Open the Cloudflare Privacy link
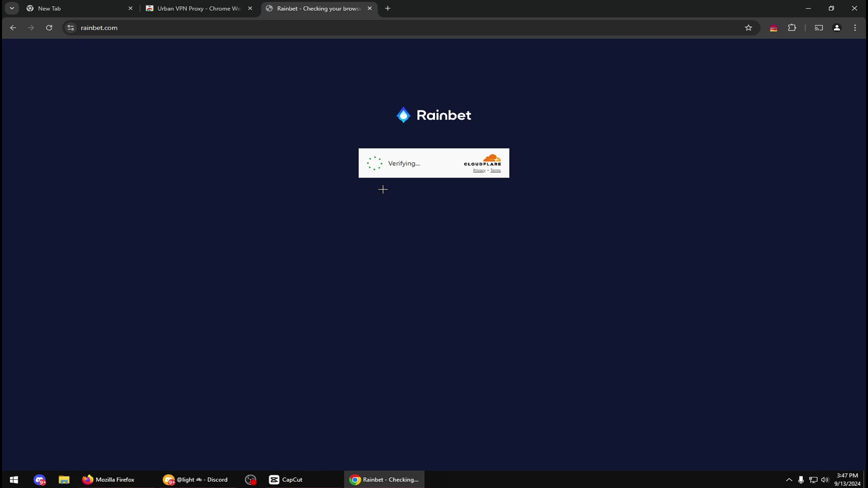 pos(479,170)
